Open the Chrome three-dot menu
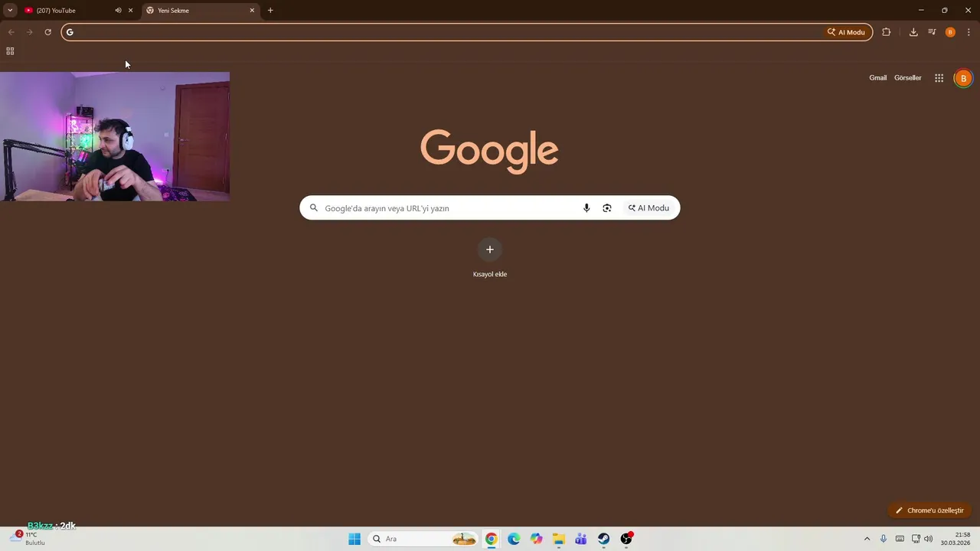The width and height of the screenshot is (980, 551). point(969,32)
